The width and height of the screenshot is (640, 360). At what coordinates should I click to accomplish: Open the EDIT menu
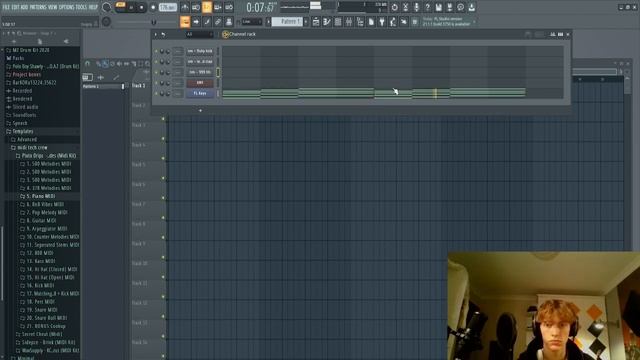(16, 7)
